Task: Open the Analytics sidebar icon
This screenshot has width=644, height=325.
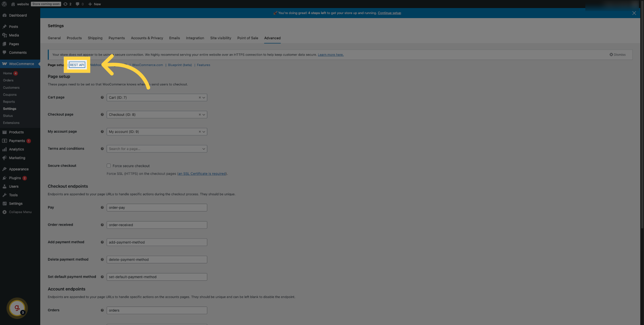Action: [x=5, y=149]
